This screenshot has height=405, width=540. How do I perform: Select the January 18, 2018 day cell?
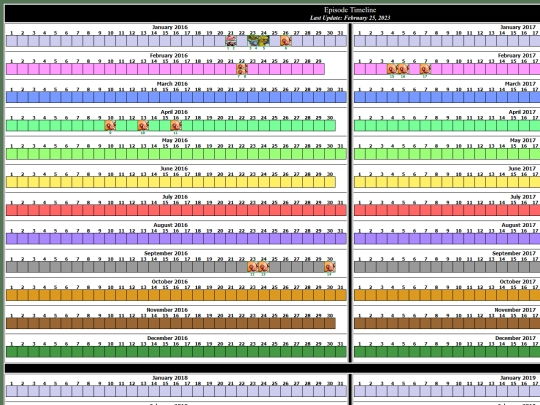pyautogui.click(x=198, y=391)
